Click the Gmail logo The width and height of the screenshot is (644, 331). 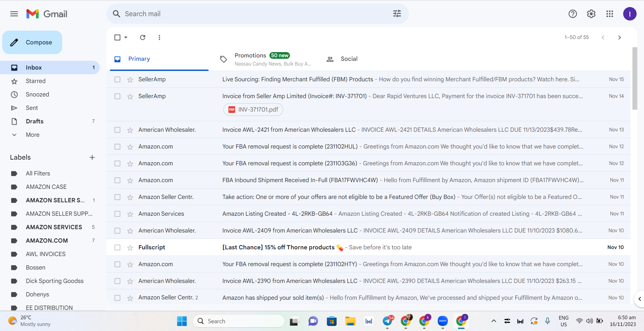pyautogui.click(x=47, y=14)
